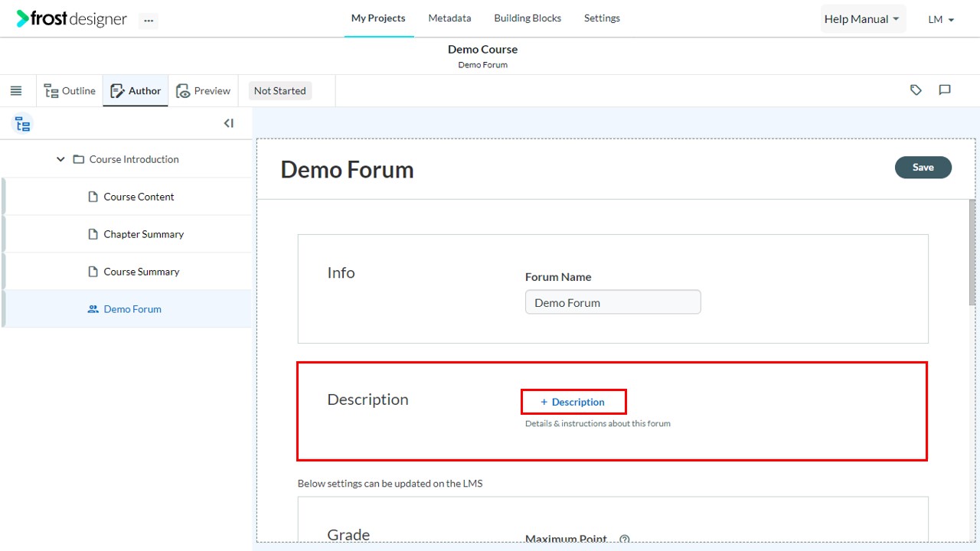The image size is (980, 551).
Task: Click the Frost Designer logo
Action: pyautogui.click(x=71, y=19)
